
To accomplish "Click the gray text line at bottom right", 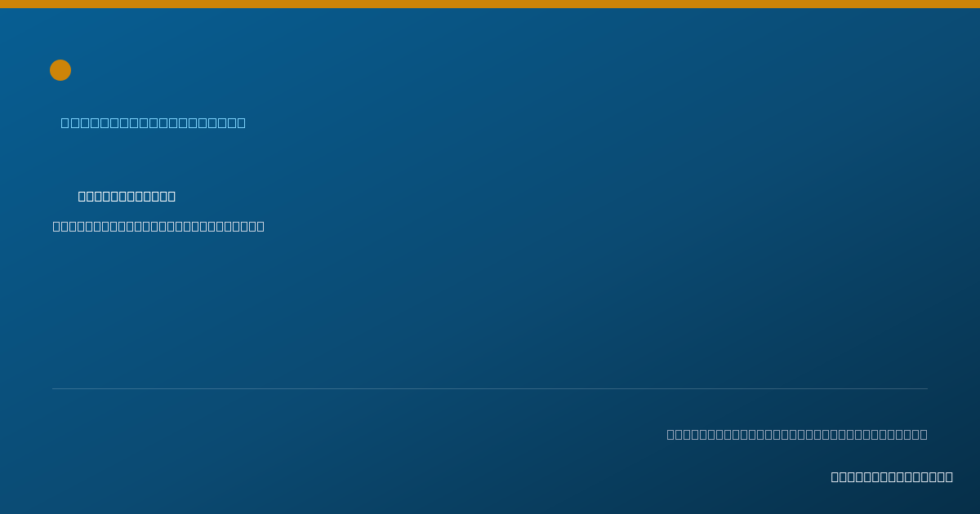I will tap(797, 434).
